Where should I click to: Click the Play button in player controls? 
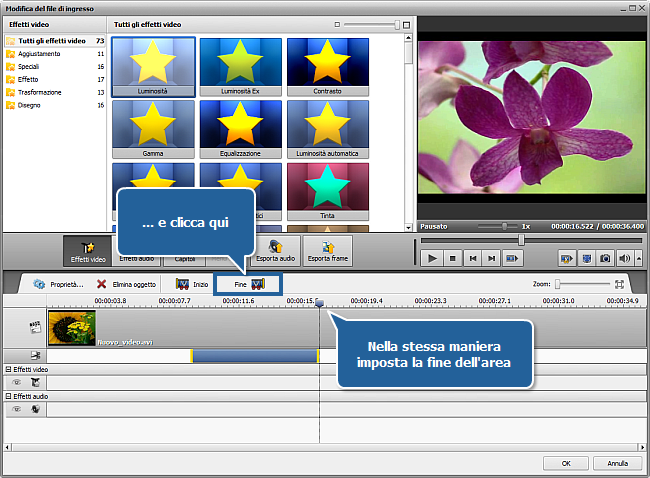[x=432, y=258]
